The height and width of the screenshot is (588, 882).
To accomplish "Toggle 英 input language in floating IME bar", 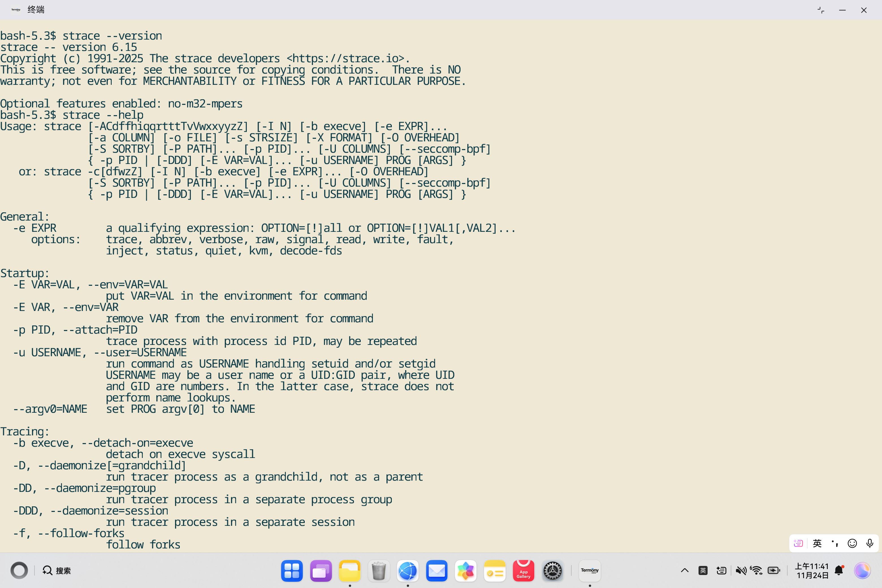I will tap(817, 543).
